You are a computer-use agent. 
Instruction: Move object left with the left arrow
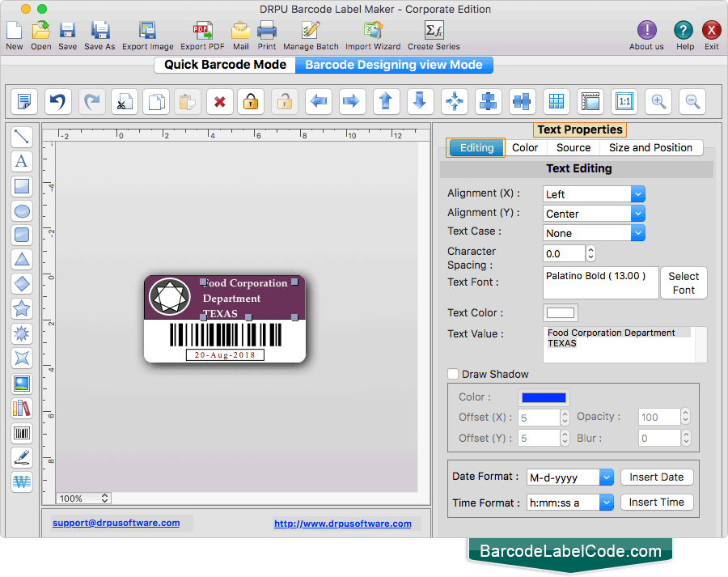(319, 101)
